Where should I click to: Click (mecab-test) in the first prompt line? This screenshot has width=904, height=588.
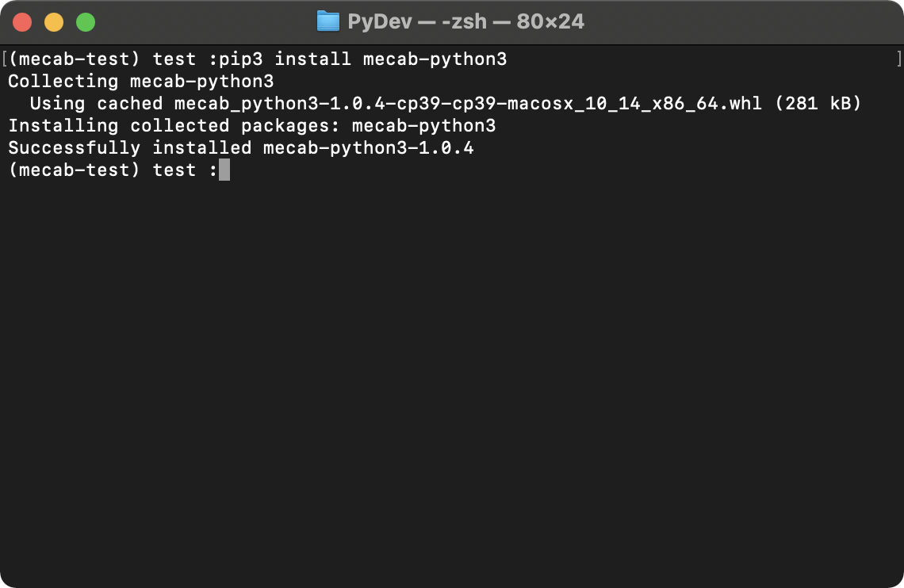(x=75, y=59)
